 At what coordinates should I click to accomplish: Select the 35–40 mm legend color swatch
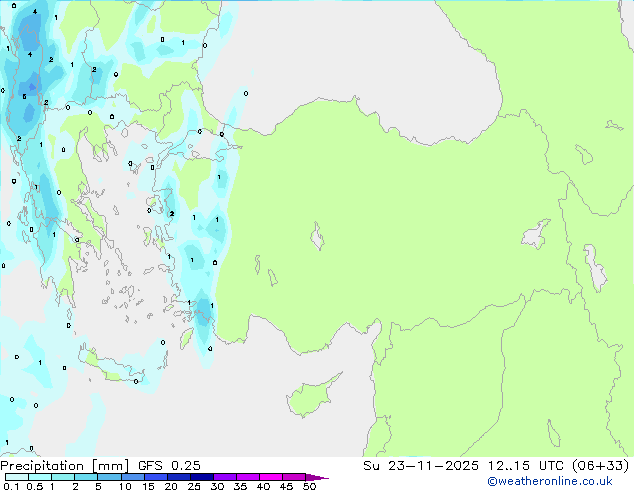click(x=247, y=477)
